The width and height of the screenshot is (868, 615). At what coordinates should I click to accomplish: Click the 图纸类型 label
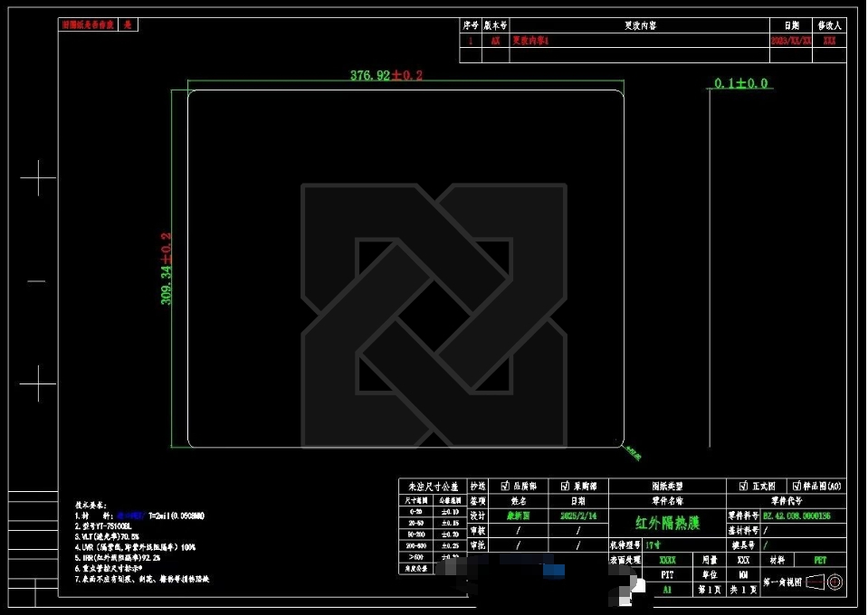point(667,487)
